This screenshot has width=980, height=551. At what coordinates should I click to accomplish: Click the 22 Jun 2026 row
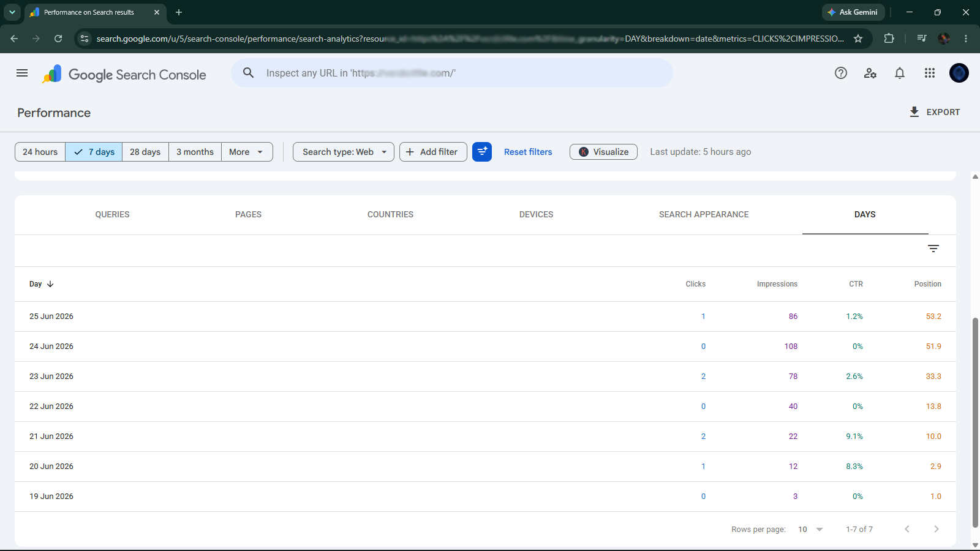[485, 407]
